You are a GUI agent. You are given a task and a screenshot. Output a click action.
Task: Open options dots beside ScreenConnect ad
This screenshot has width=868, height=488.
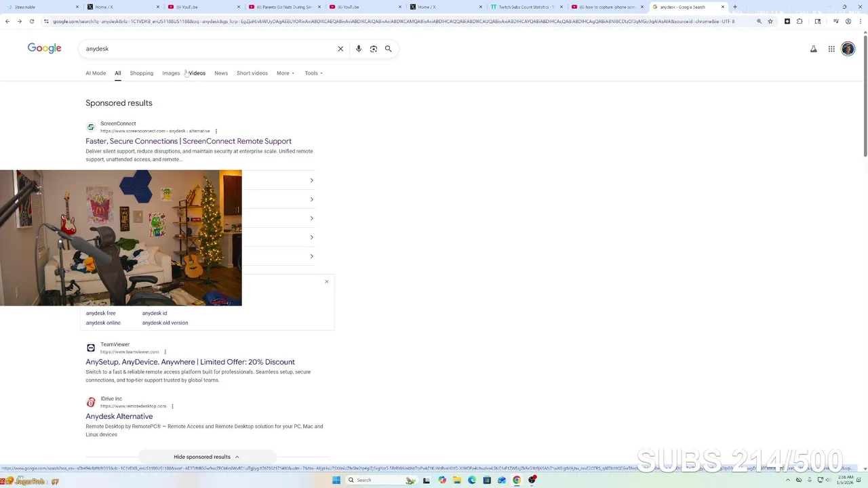[216, 131]
